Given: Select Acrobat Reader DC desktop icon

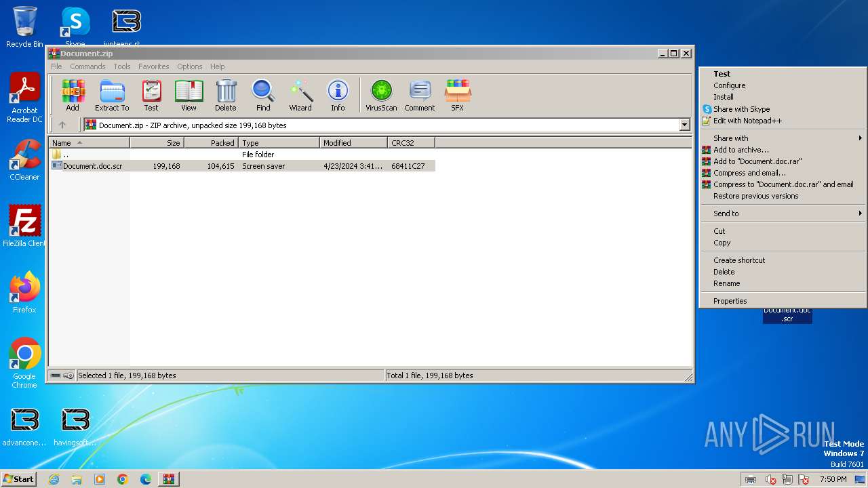Looking at the screenshot, I should pyautogui.click(x=24, y=98).
